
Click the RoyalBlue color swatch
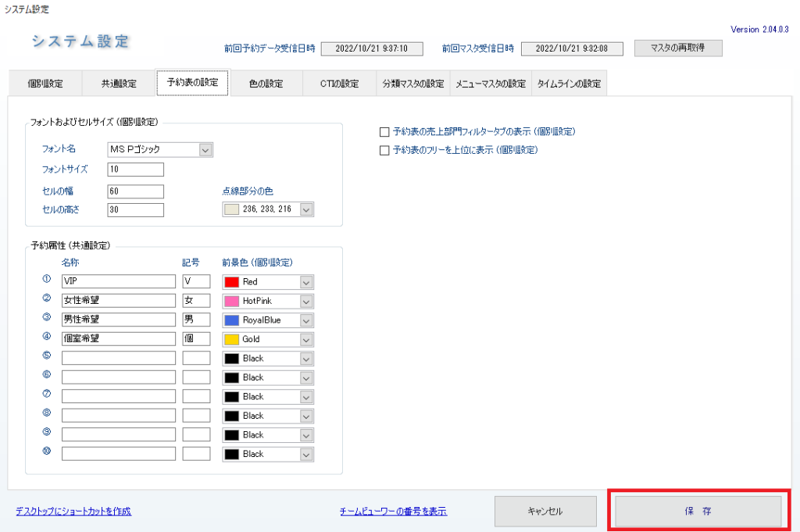(232, 320)
